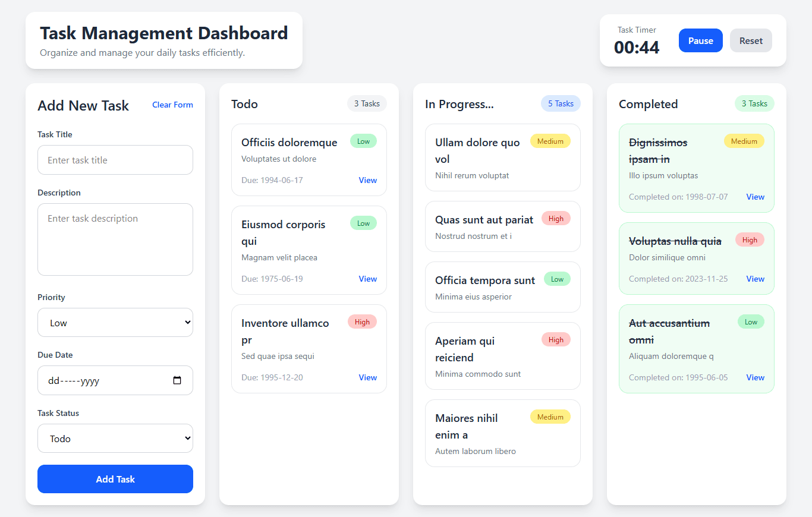This screenshot has width=812, height=517.
Task: View the completed Aut accusantium omni task
Action: pyautogui.click(x=755, y=377)
